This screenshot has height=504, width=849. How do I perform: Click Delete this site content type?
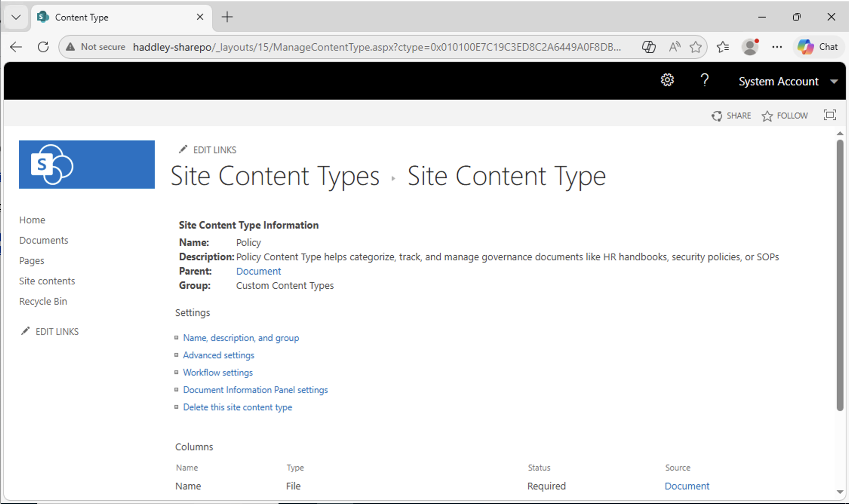click(238, 407)
